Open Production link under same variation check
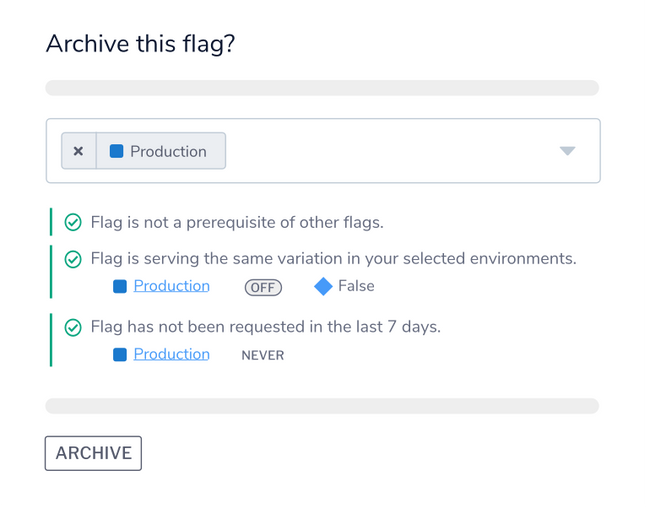This screenshot has width=650, height=508. pyautogui.click(x=171, y=286)
